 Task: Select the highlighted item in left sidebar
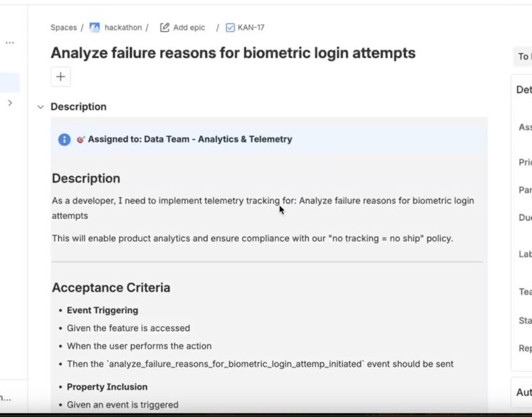[9, 82]
